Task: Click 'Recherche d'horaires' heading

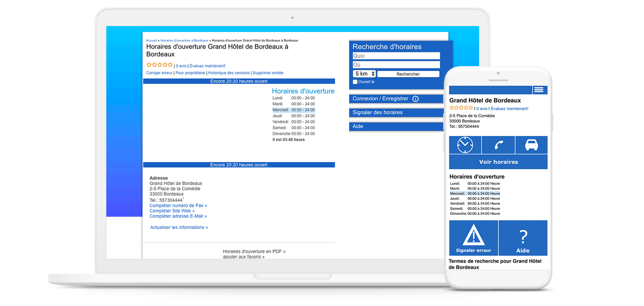Action: tap(387, 47)
